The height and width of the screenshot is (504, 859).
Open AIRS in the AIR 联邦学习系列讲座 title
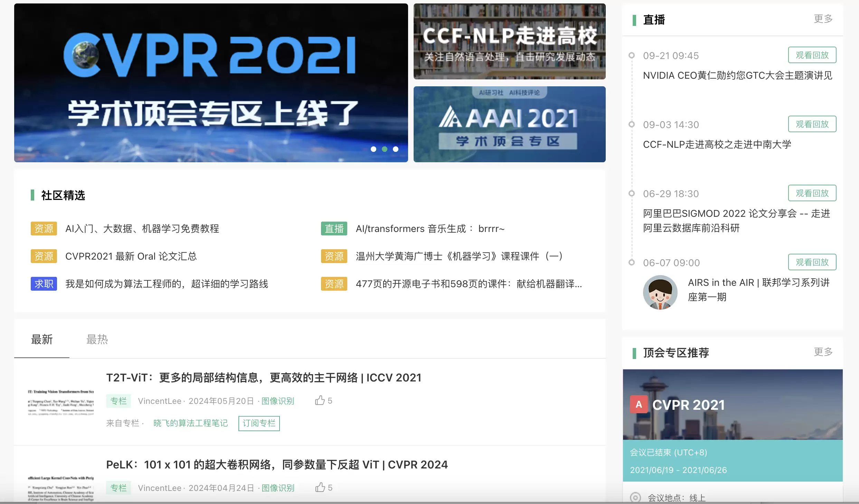tap(759, 290)
